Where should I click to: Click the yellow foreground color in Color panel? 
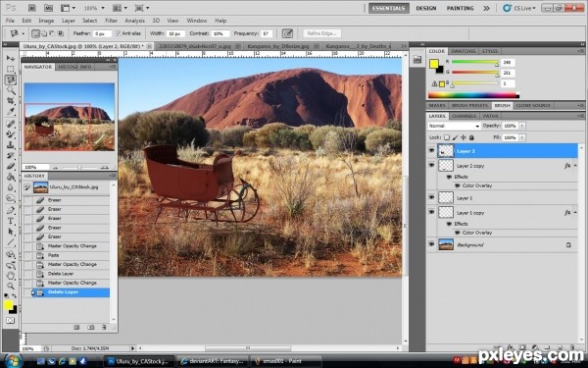pyautogui.click(x=433, y=64)
